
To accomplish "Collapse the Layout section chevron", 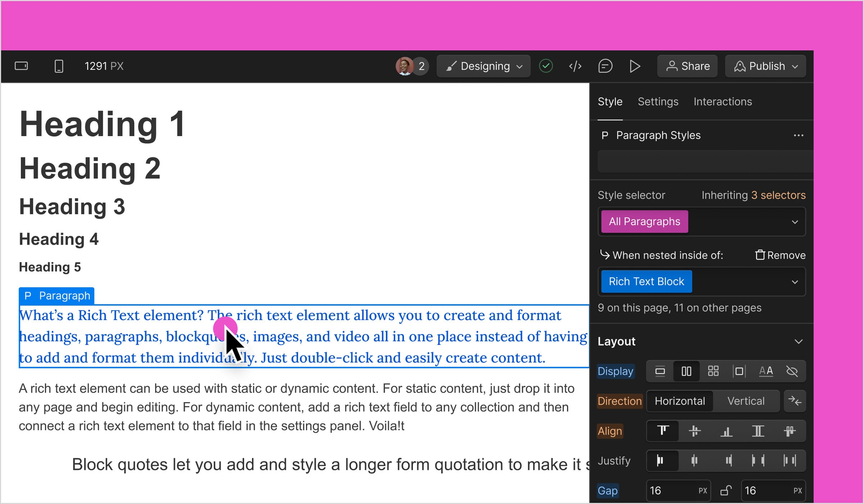I will point(798,342).
